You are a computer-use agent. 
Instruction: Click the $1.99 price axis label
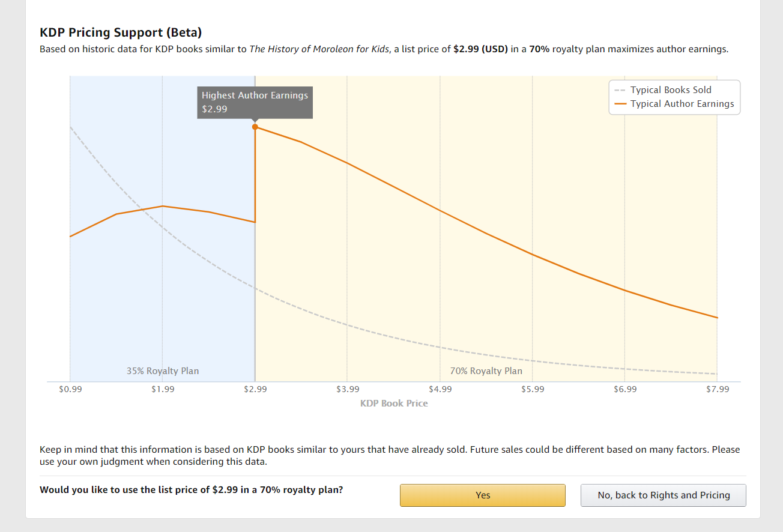pos(163,389)
